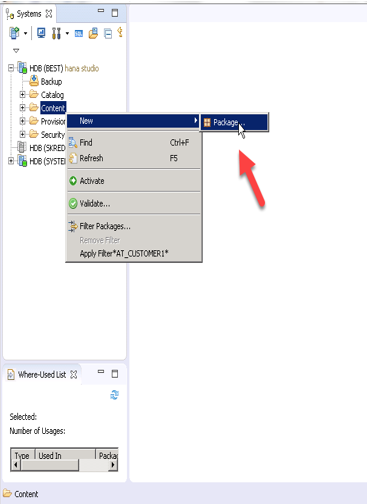
Task: Choose Package... from the New submenu
Action: (234, 122)
